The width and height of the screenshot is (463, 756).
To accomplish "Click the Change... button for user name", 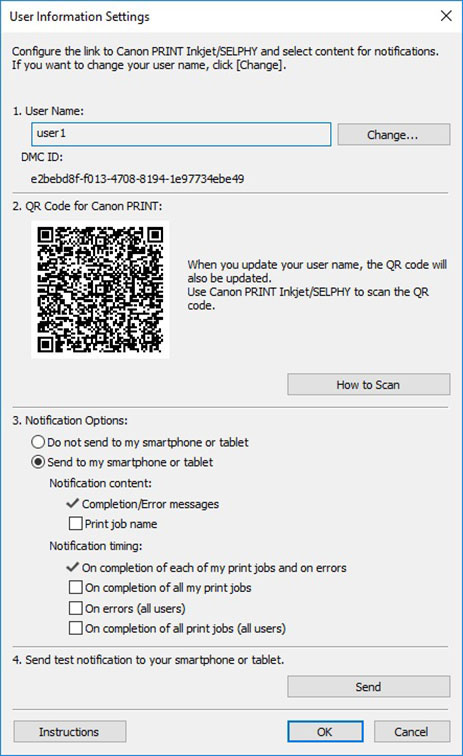I will pos(394,135).
